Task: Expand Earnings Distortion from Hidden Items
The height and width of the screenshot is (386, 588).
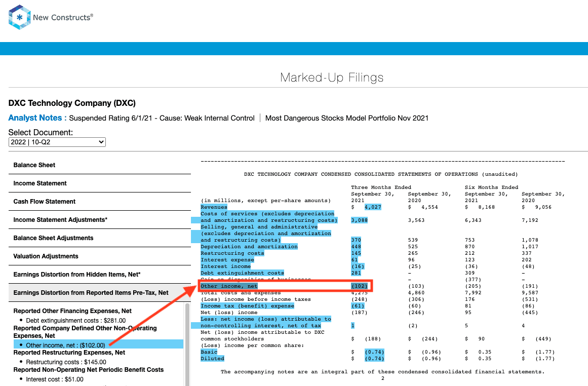Action: (100, 275)
